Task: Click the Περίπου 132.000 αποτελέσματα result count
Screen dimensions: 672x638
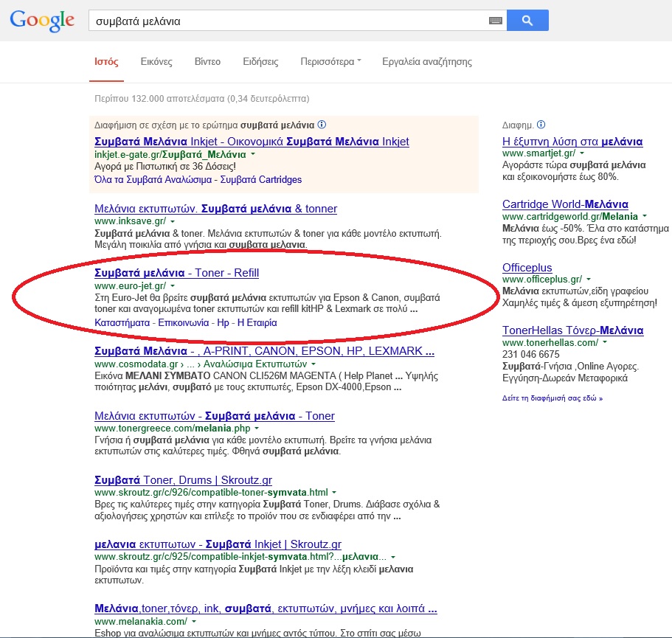Action: click(x=202, y=99)
